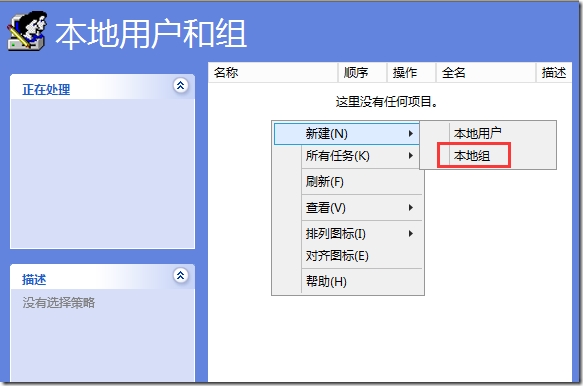
Task: Open the 新建(N) context menu item
Action: (347, 134)
